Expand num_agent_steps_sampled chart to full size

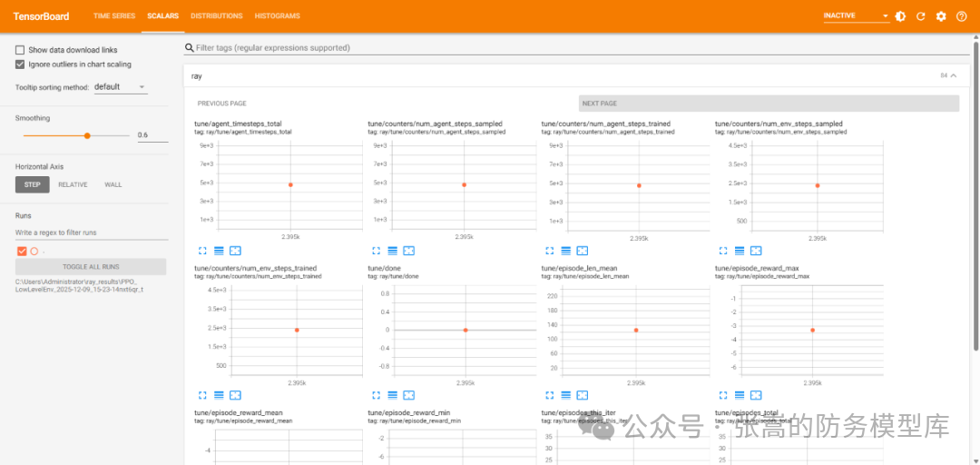coord(377,251)
